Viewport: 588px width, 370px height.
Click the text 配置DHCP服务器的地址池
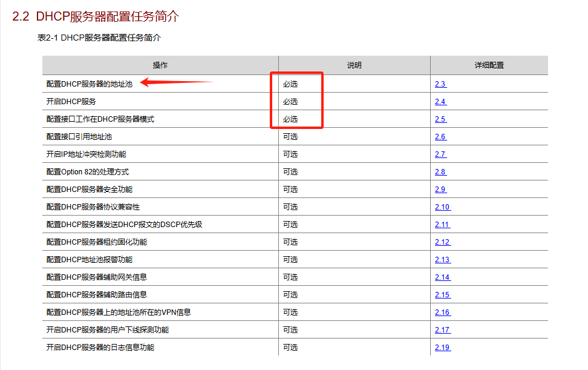[90, 84]
